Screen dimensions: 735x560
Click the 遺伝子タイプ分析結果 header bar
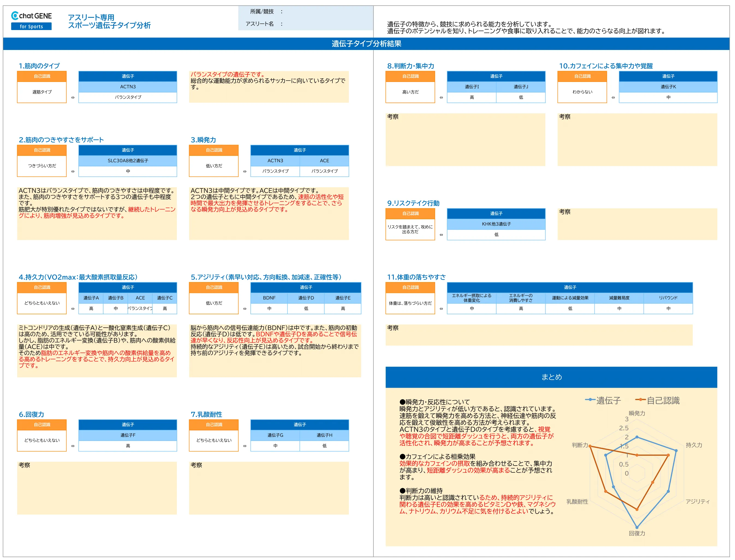[366, 44]
